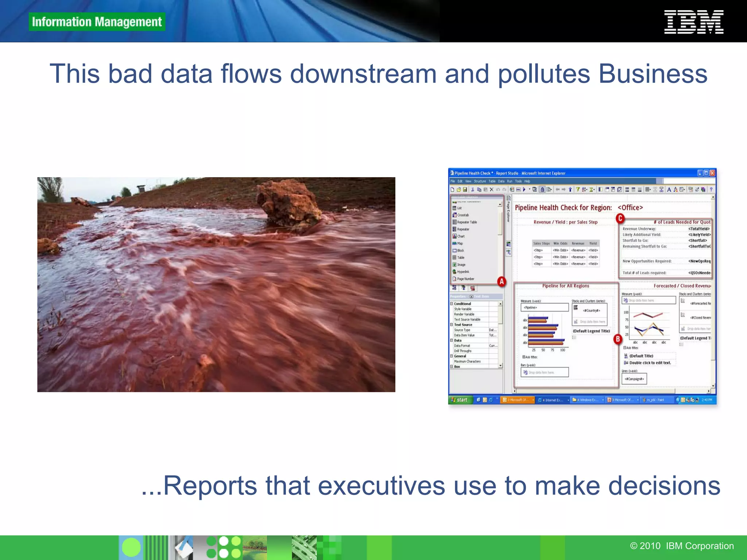Click the <#Campaign#> lines box
The height and width of the screenshot is (560, 747).
tap(634, 379)
